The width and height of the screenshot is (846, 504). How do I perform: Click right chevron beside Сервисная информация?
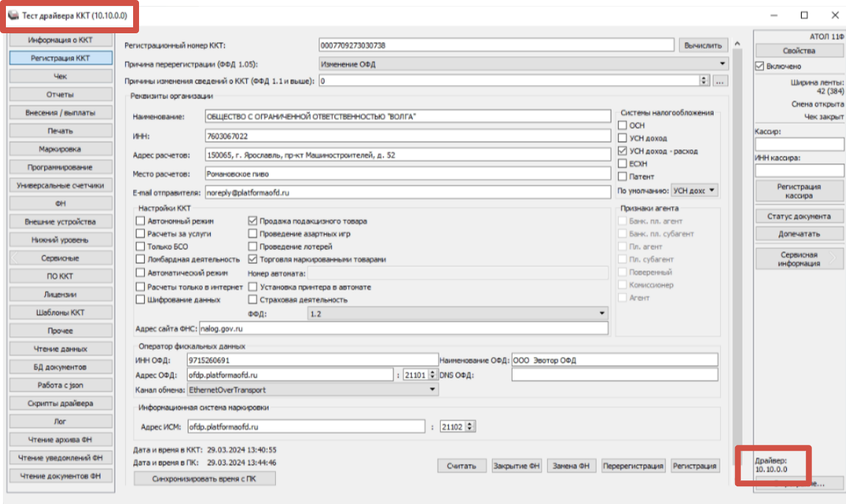click(x=833, y=258)
